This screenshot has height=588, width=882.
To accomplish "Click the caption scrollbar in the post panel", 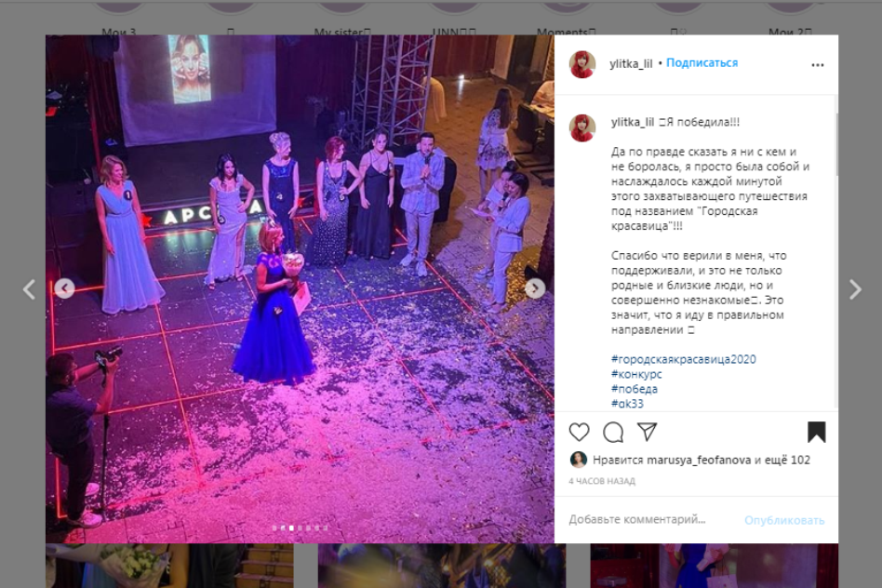I will 835,144.
